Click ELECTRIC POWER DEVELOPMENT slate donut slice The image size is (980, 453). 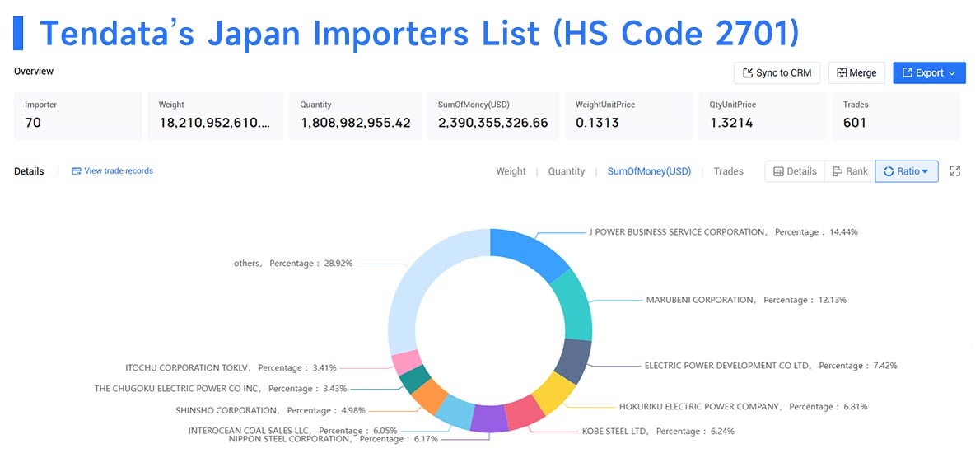(573, 361)
